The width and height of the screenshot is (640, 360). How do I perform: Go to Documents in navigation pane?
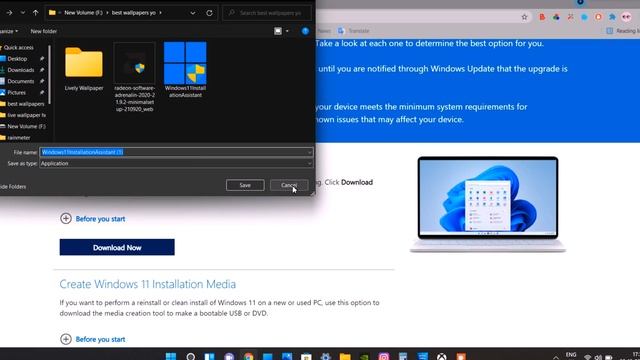[20, 81]
